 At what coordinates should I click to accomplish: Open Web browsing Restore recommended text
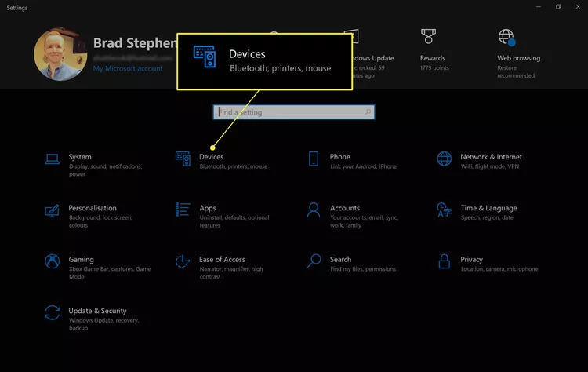click(516, 71)
